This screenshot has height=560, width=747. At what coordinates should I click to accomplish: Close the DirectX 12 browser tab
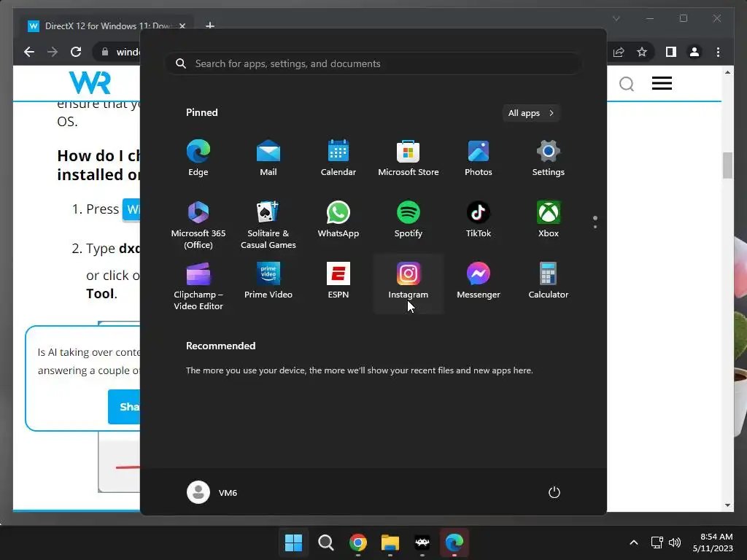tap(182, 26)
